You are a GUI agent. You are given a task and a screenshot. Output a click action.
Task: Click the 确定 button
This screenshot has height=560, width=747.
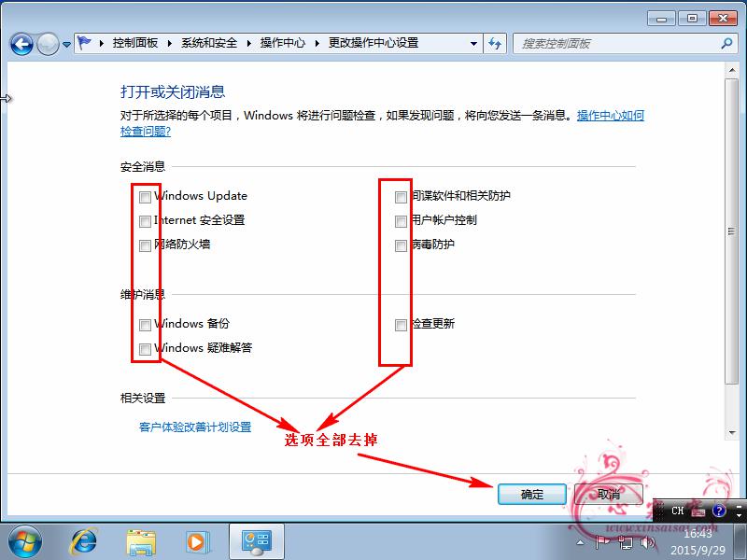point(531,495)
